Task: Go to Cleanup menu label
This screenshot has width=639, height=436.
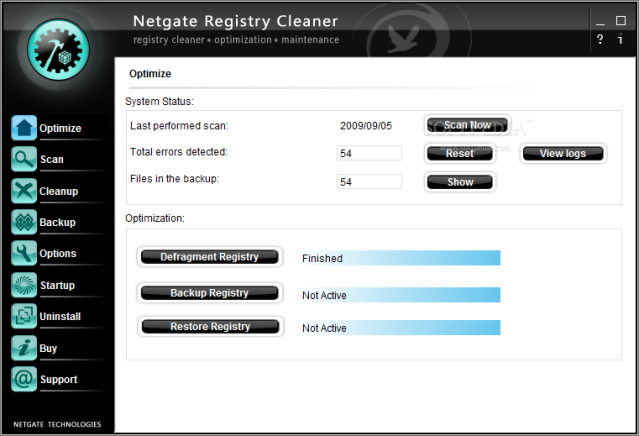Action: pos(59,191)
